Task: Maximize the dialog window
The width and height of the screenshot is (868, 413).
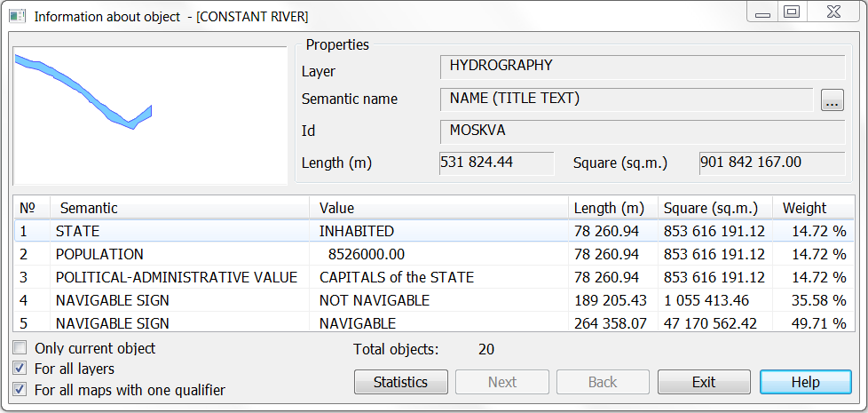Action: pyautogui.click(x=793, y=12)
